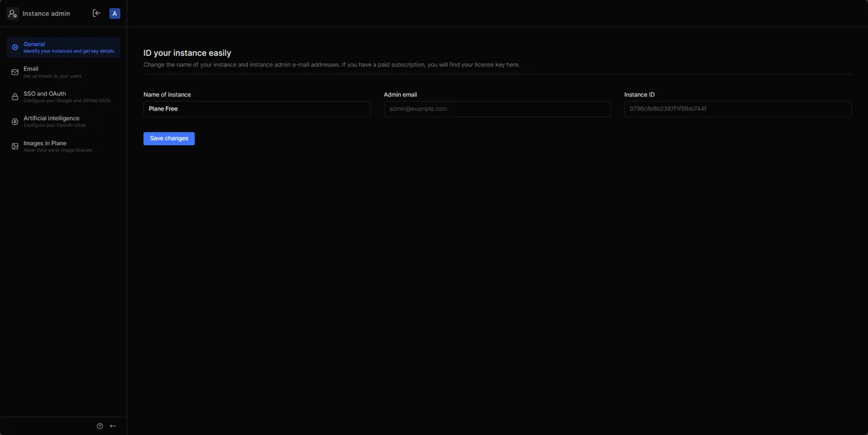
Task: Click the General gear icon
Action: (15, 48)
